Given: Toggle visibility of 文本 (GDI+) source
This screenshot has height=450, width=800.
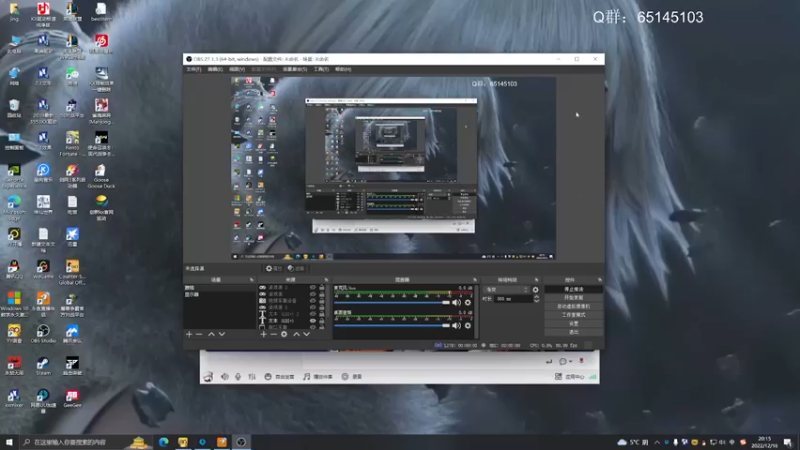Looking at the screenshot, I should click(x=313, y=320).
